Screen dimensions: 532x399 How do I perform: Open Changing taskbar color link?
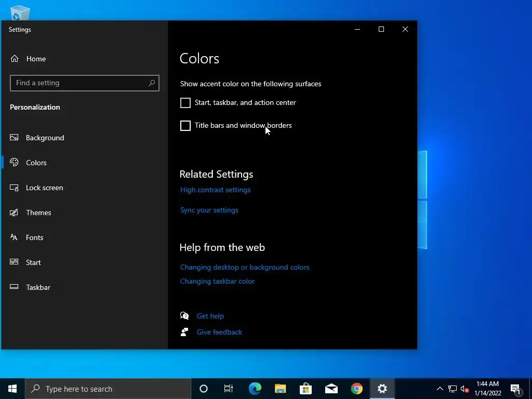(218, 281)
